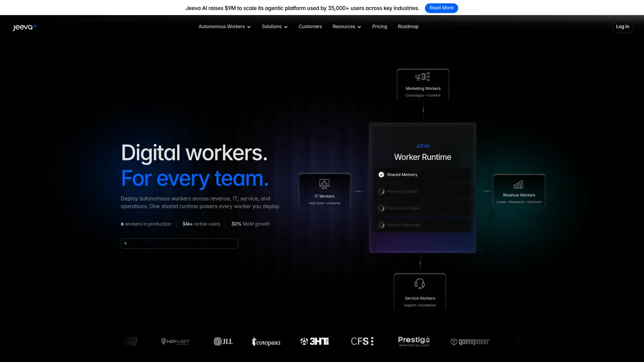Expand the Resources chevron
Screen dimensions: 644x362
tap(359, 27)
